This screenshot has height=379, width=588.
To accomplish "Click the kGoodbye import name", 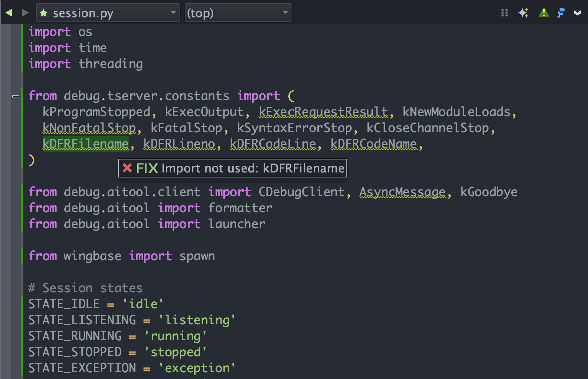I will tap(489, 192).
